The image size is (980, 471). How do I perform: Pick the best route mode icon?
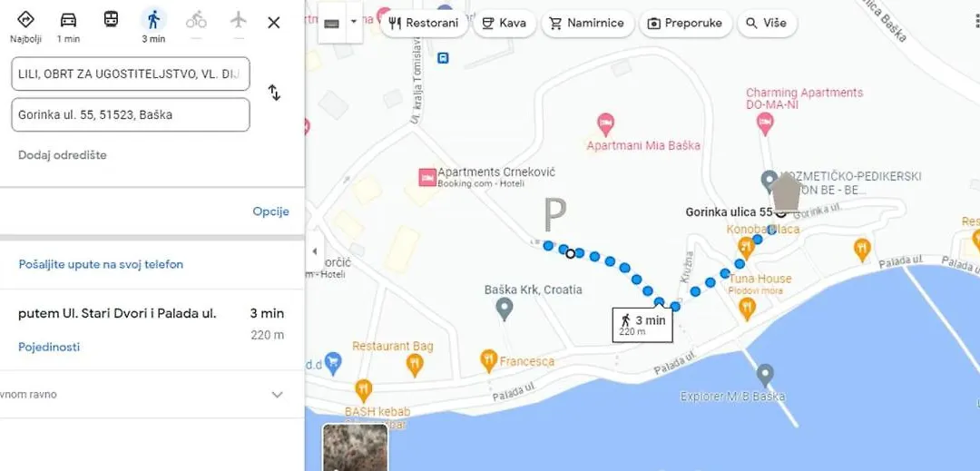tap(25, 19)
